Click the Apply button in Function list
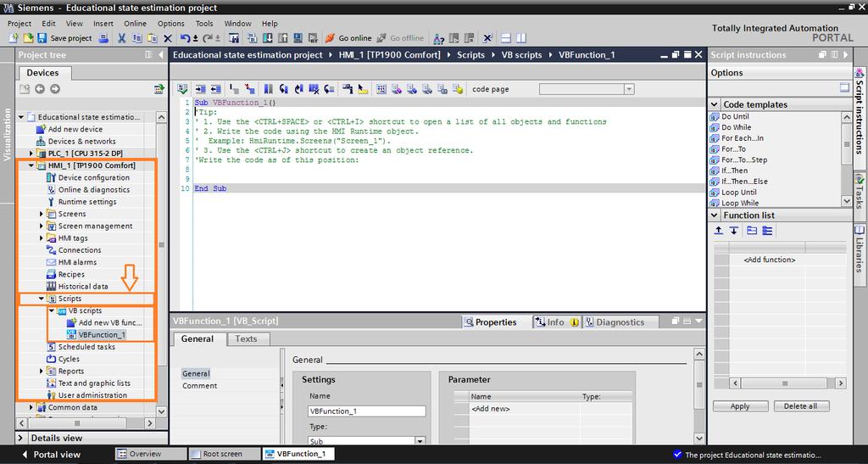Viewport: 868px width, 464px height. (x=739, y=405)
